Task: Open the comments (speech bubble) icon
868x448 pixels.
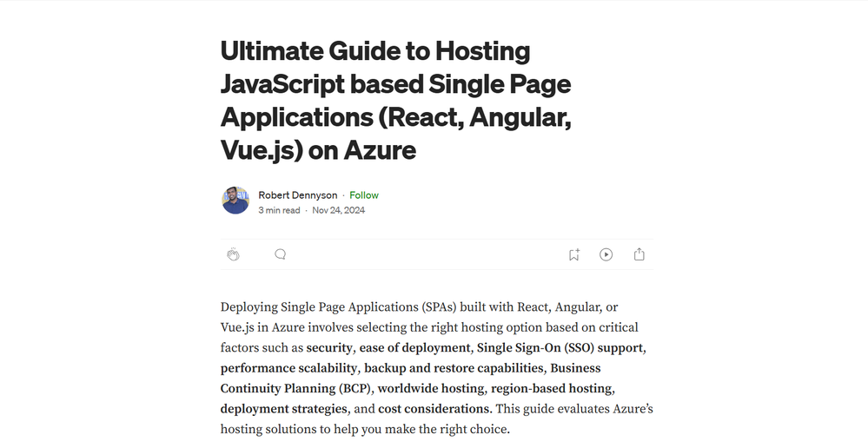Action: click(x=280, y=254)
